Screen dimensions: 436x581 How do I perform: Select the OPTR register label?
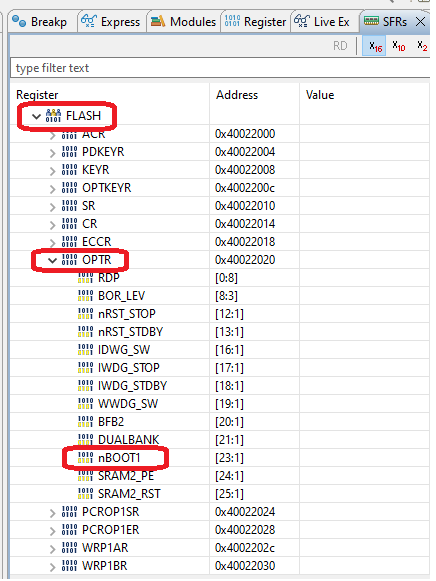[97, 260]
